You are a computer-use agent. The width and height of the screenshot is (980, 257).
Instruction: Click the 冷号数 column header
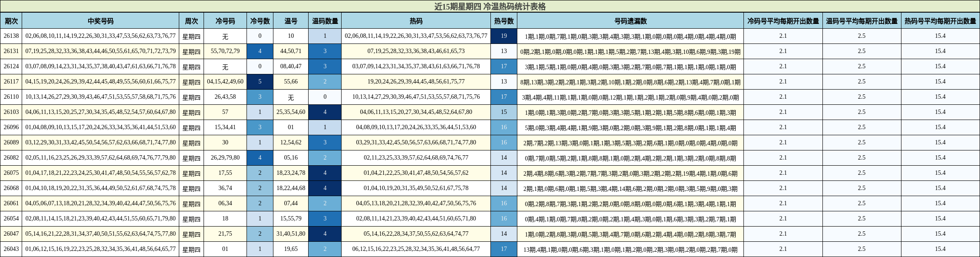coord(260,21)
